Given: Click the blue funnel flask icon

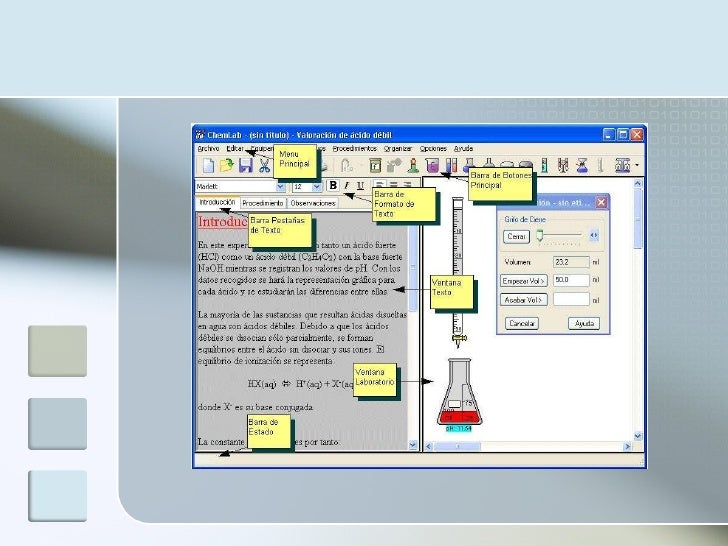Looking at the screenshot, I should 582,165.
